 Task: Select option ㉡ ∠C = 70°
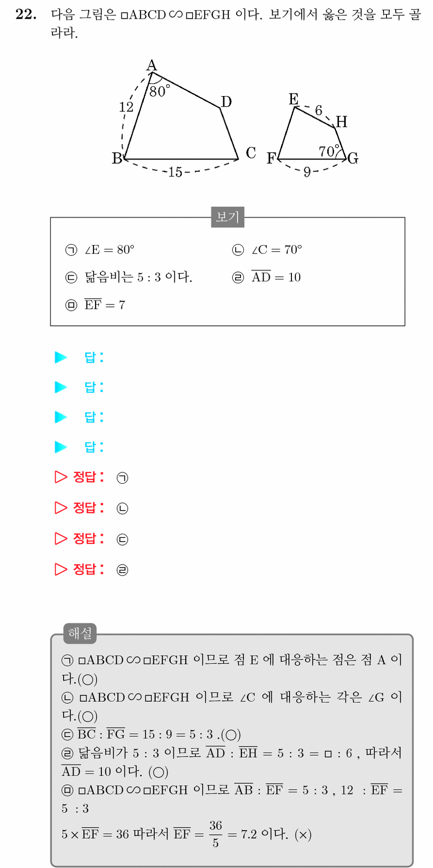pos(267,250)
